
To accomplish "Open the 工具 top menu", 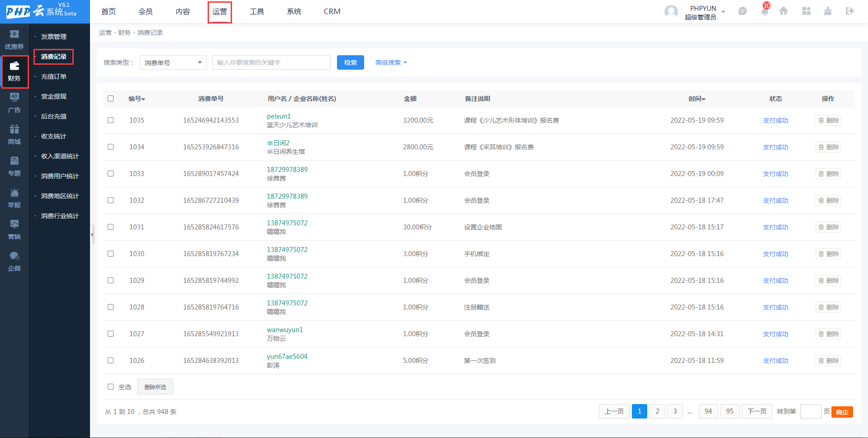I will click(x=257, y=11).
